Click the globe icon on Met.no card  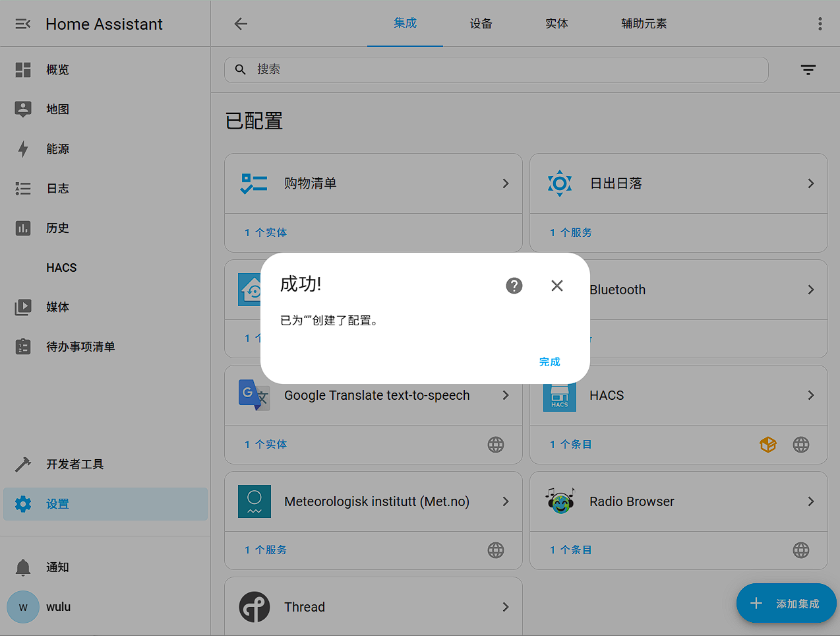click(x=496, y=550)
